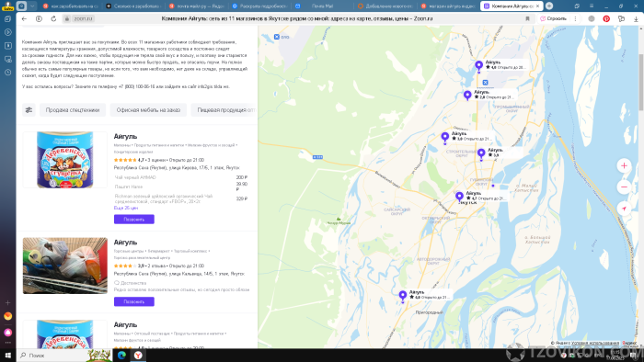Go back using the browser back arrow
The height and width of the screenshot is (362, 644).
[24, 19]
